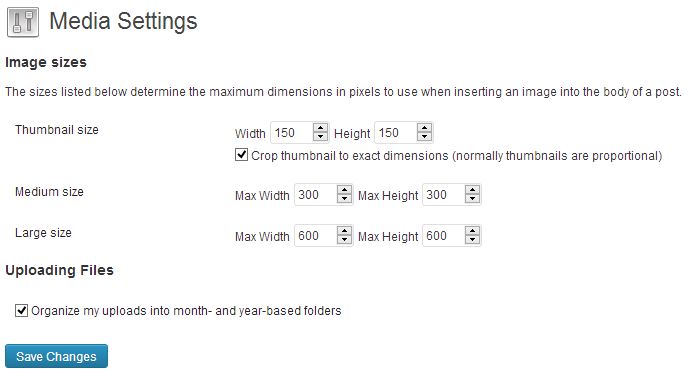Decrease Medium size Max Width stepper
This screenshot has width=690, height=377.
(x=344, y=198)
